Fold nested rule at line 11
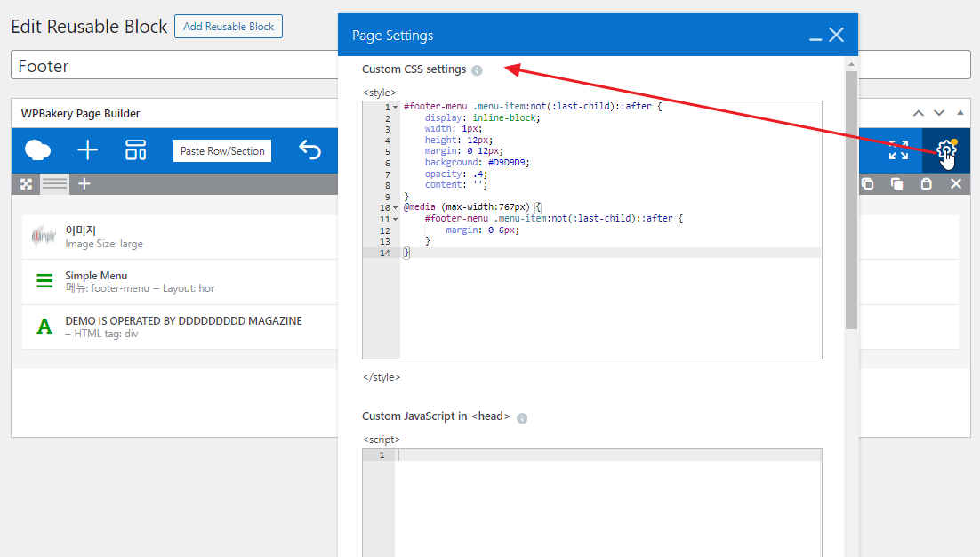 point(395,219)
